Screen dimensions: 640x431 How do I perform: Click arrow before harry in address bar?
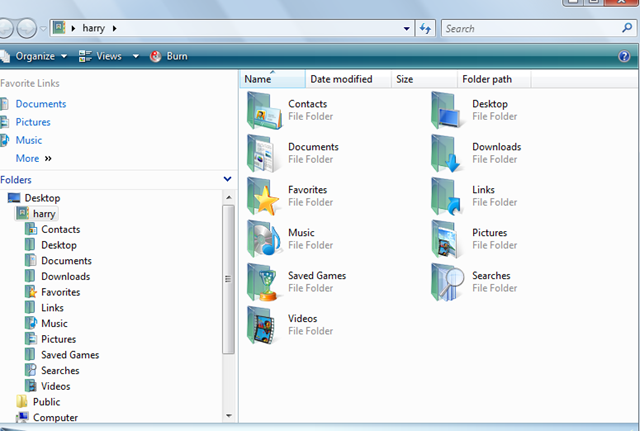coord(73,28)
